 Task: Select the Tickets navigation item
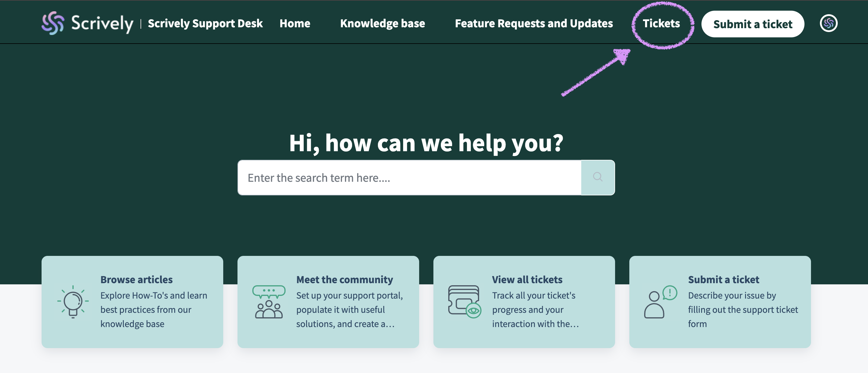(x=661, y=23)
